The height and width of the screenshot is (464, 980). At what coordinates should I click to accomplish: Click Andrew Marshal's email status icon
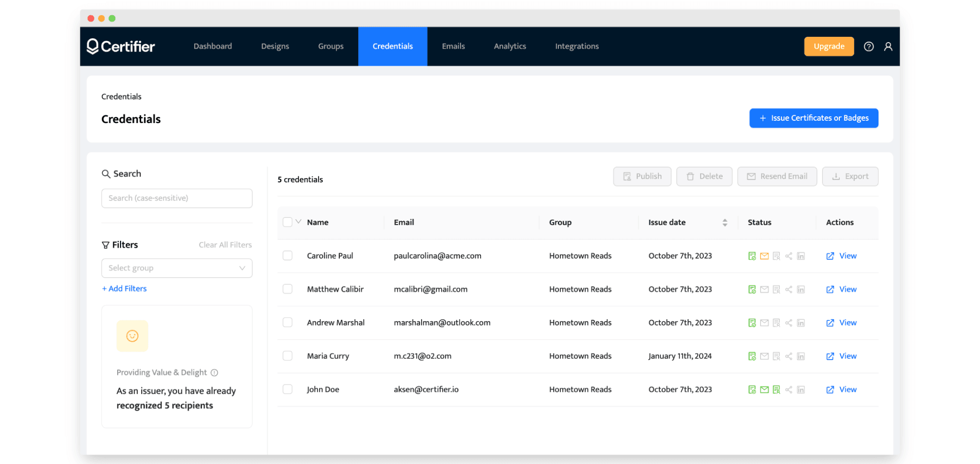764,323
